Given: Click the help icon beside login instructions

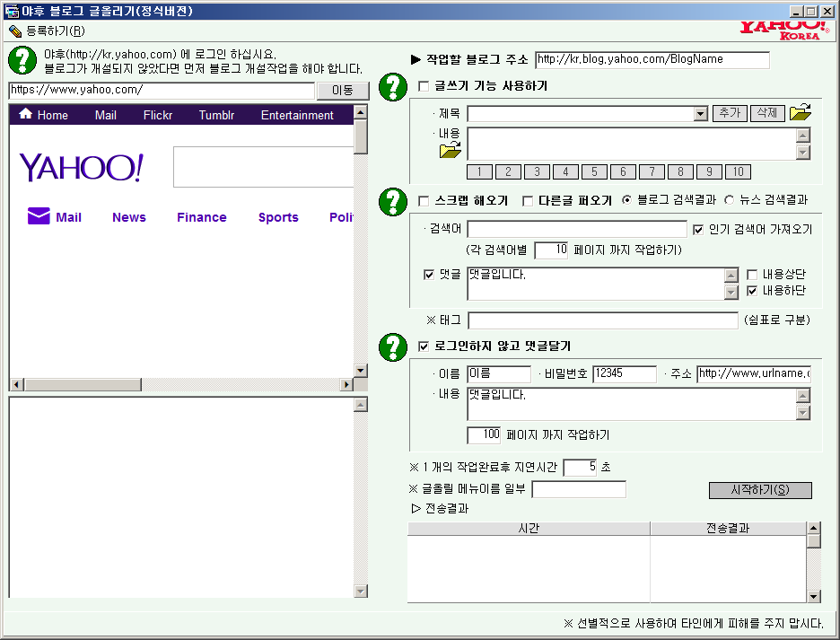Looking at the screenshot, I should (x=22, y=60).
